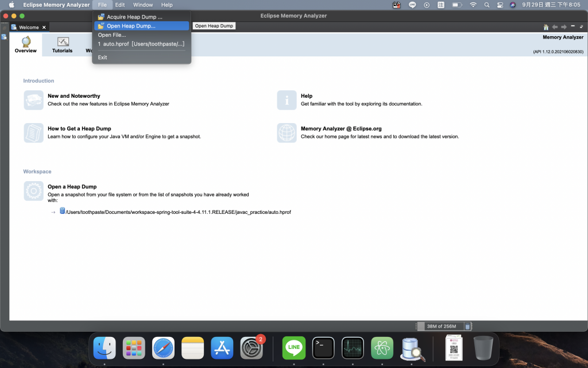Click the Home icon in Welcome toolbar
Image resolution: width=588 pixels, height=368 pixels.
(546, 27)
